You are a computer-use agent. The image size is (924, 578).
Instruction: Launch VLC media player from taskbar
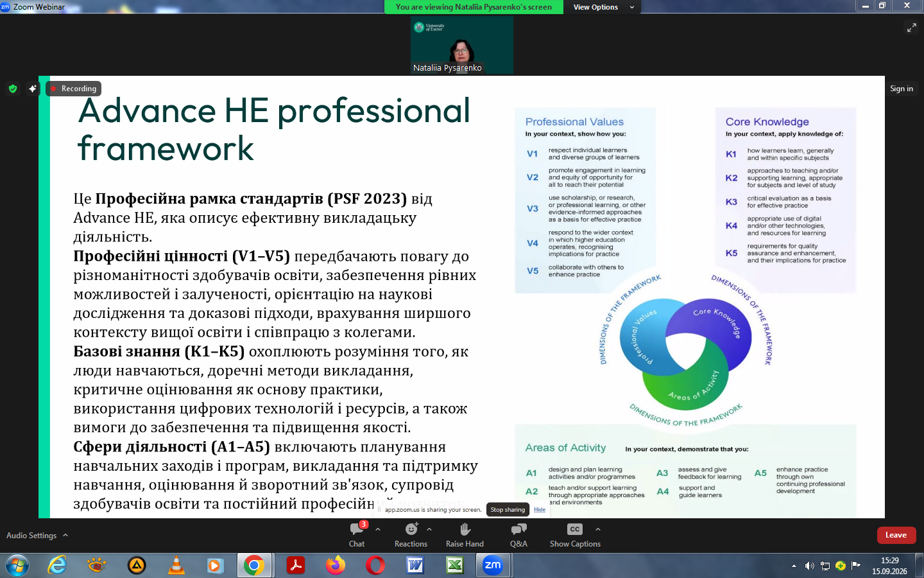pyautogui.click(x=176, y=565)
